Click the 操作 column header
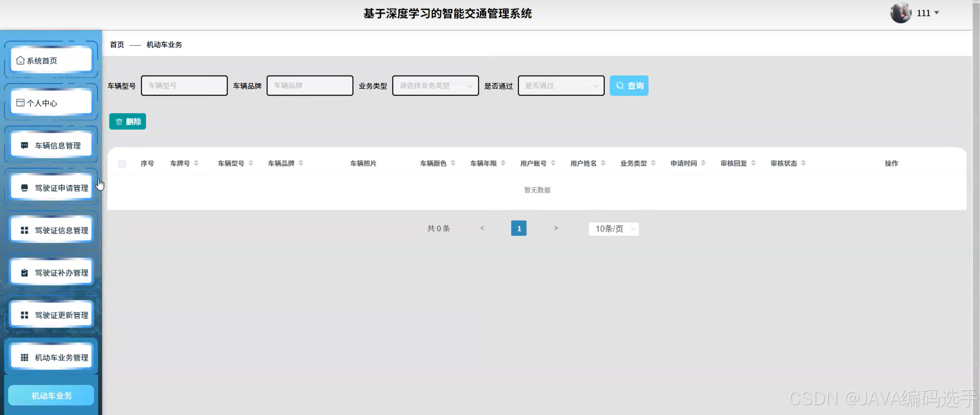Viewport: 980px width, 415px height. click(x=891, y=163)
